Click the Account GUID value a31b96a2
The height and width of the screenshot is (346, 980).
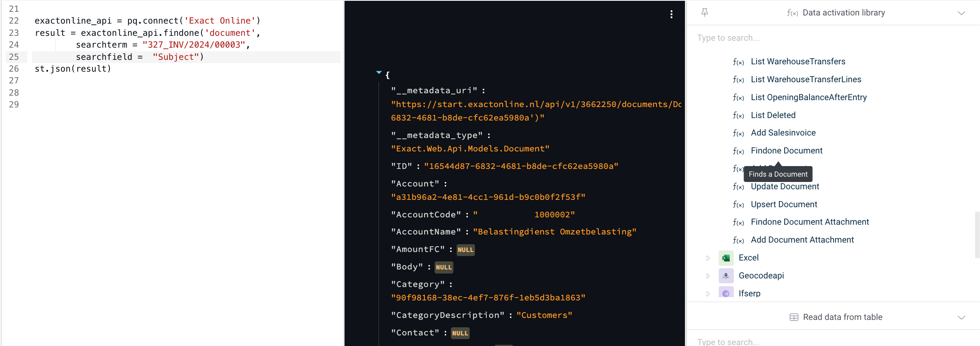click(x=488, y=197)
